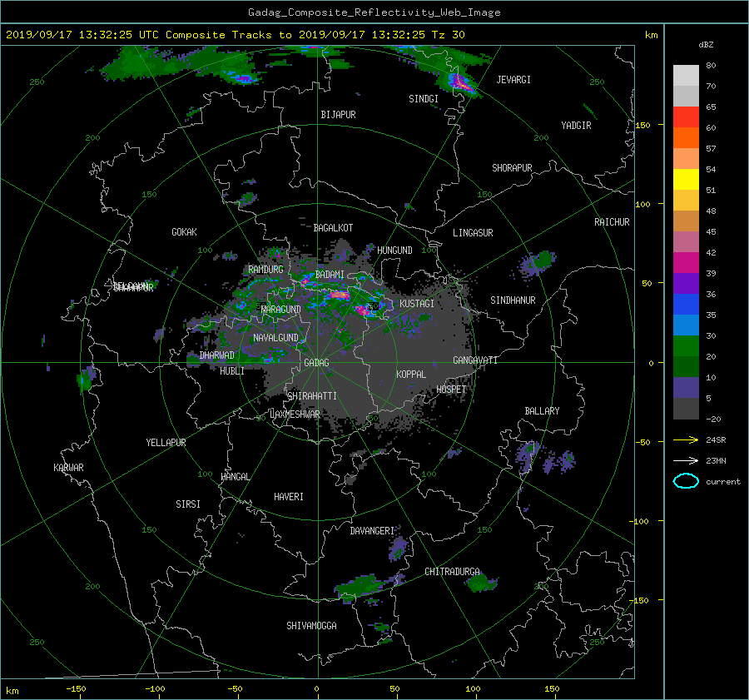Click the dBZ legend heading
This screenshot has width=749, height=700.
tap(706, 45)
